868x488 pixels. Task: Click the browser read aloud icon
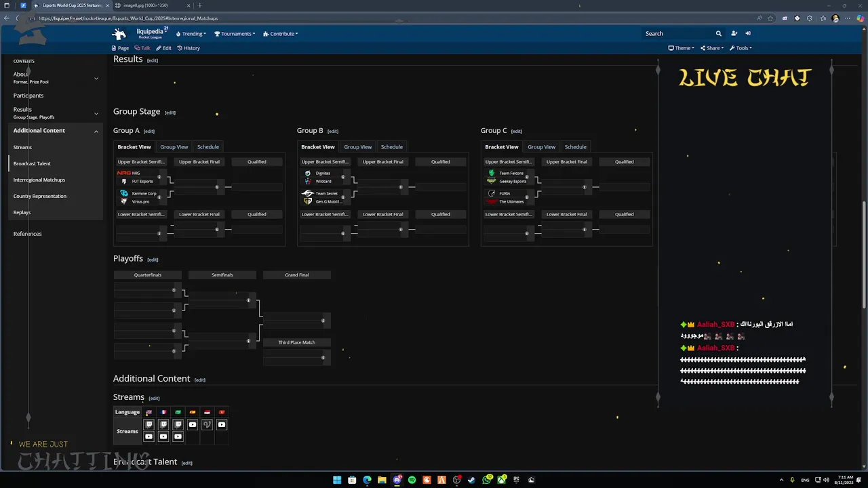pos(759,18)
